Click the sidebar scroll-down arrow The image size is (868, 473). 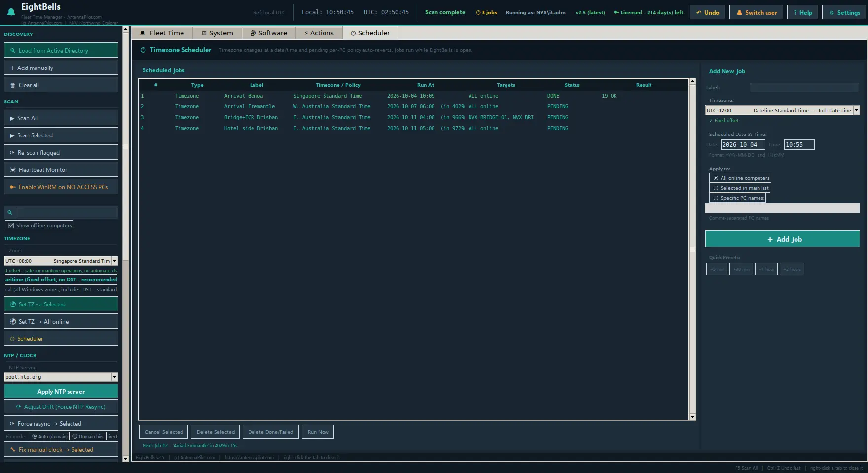tap(125, 459)
